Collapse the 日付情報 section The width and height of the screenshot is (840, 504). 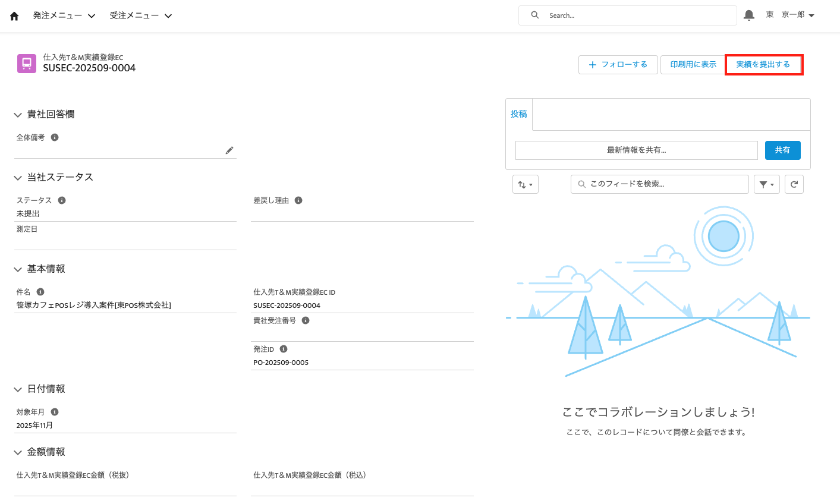click(x=18, y=389)
